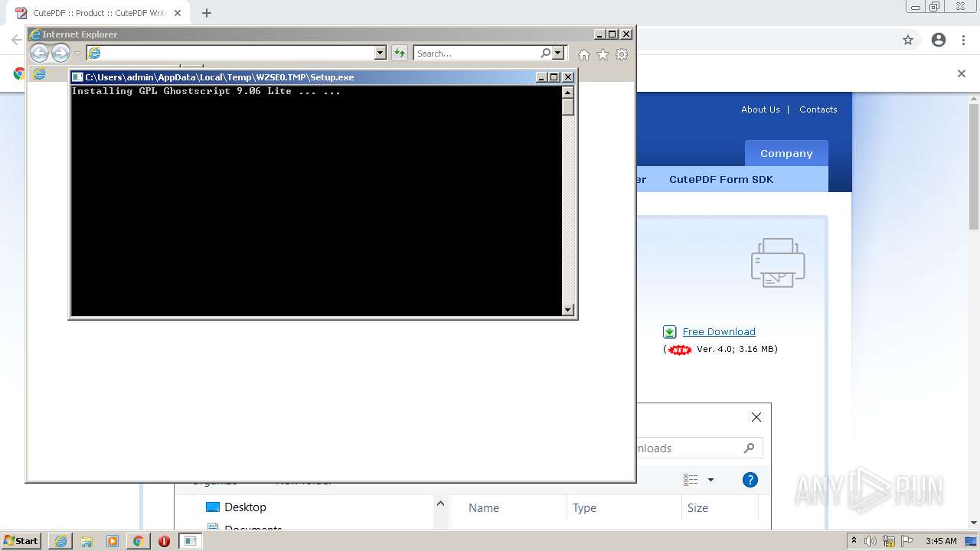Click the IE Search box
This screenshot has width=980, height=551.
(477, 53)
